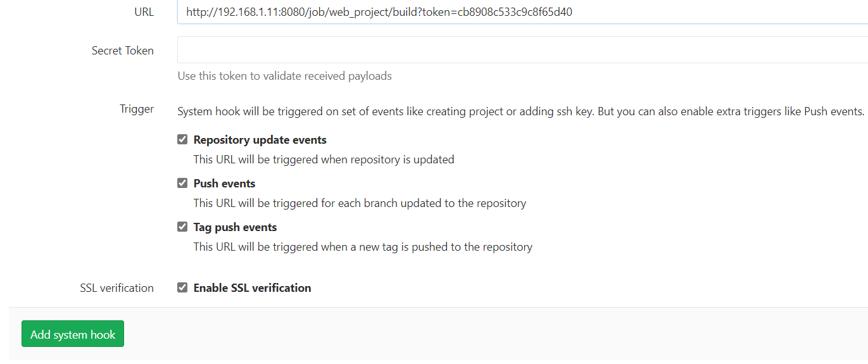Click the "URL" field label
The image size is (868, 364).
144,12
